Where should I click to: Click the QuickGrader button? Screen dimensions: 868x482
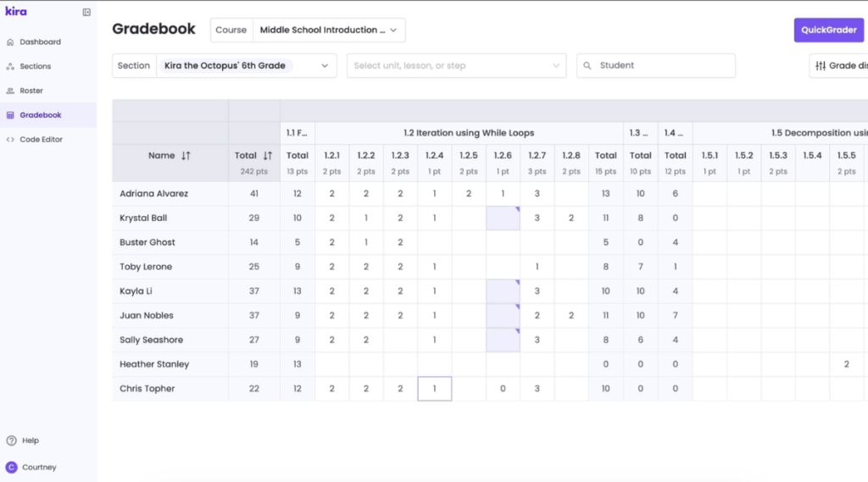829,30
